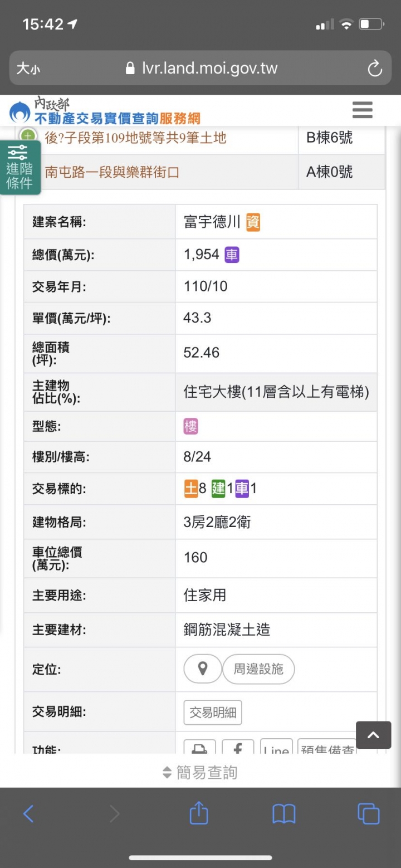Expand the 簡易查詢 panel
Screen dimensions: 401x868
pos(200,772)
